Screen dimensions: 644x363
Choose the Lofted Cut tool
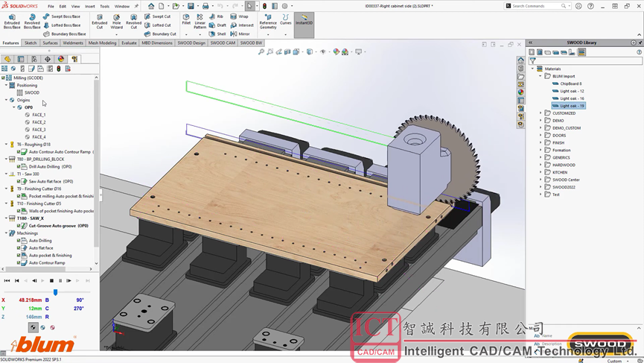(x=158, y=25)
